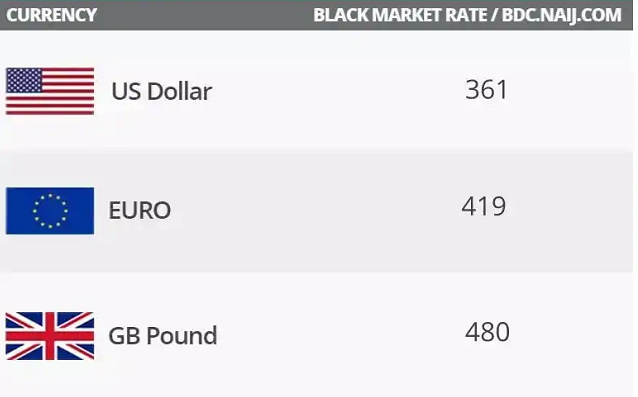Select the GB Pound currency label
This screenshot has width=638, height=397.
[163, 336]
